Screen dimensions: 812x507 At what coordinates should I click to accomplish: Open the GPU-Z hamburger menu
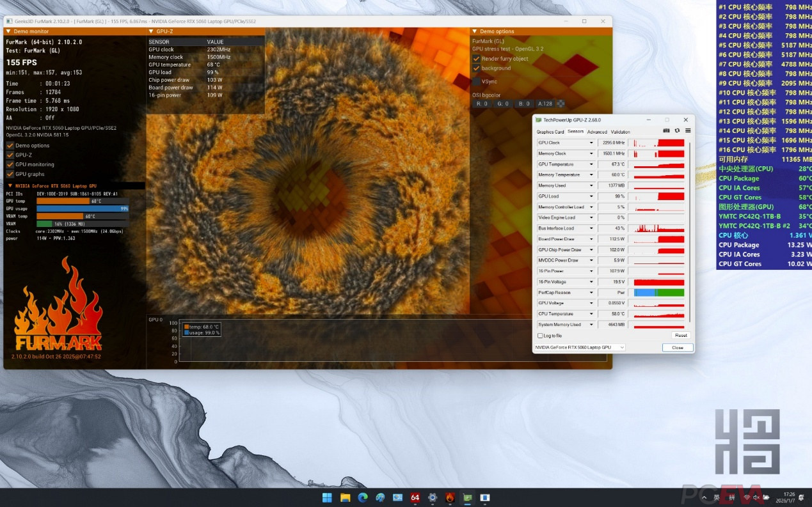point(688,131)
